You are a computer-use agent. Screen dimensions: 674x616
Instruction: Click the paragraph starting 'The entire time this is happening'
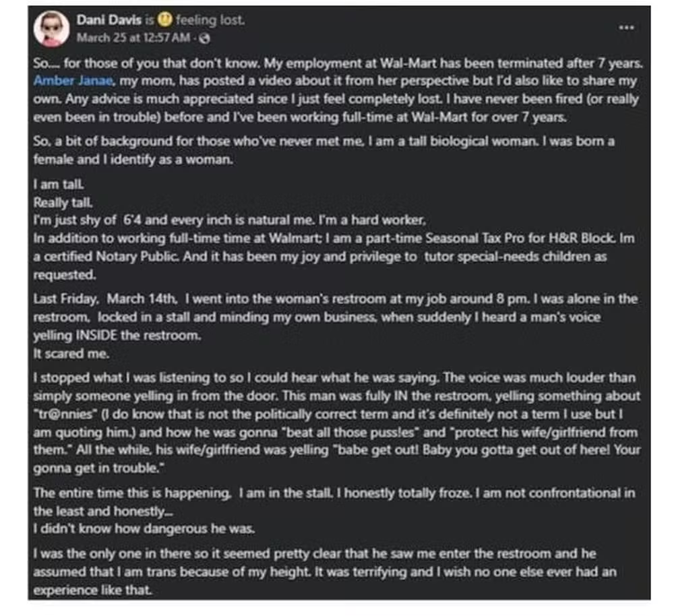click(334, 501)
